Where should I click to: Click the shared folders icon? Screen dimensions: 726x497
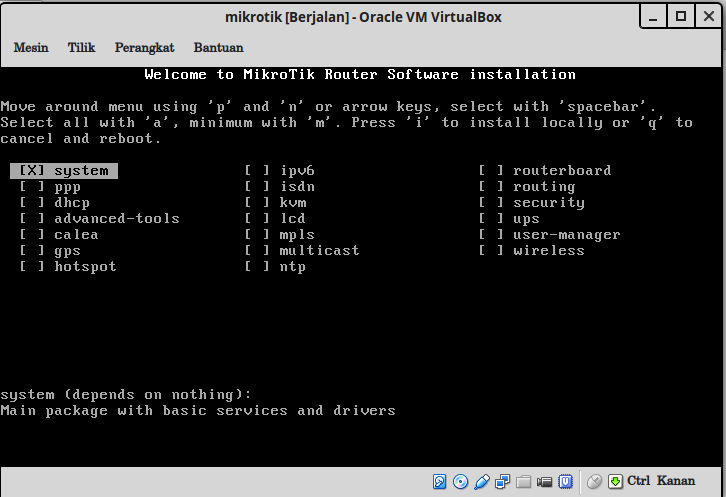[x=523, y=482]
